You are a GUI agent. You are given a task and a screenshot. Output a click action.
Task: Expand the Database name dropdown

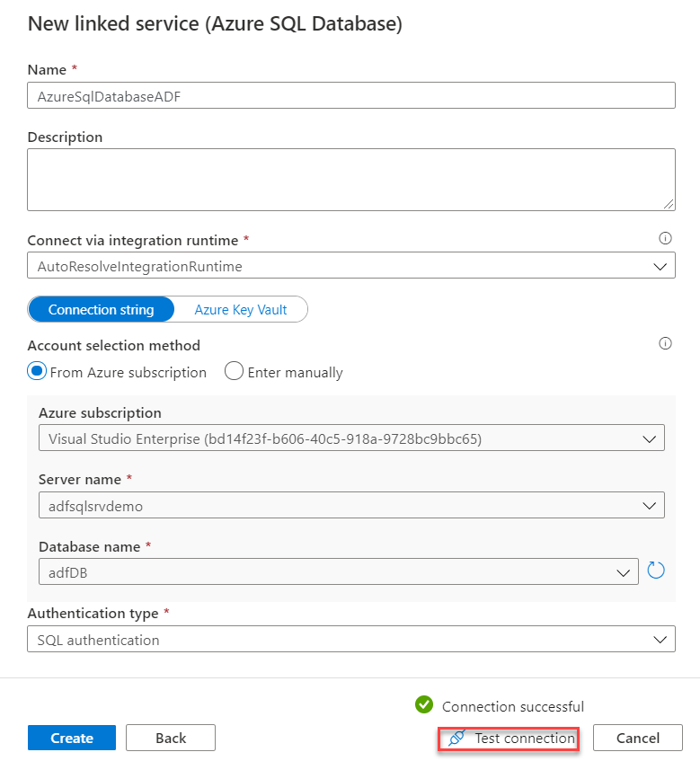pyautogui.click(x=338, y=571)
